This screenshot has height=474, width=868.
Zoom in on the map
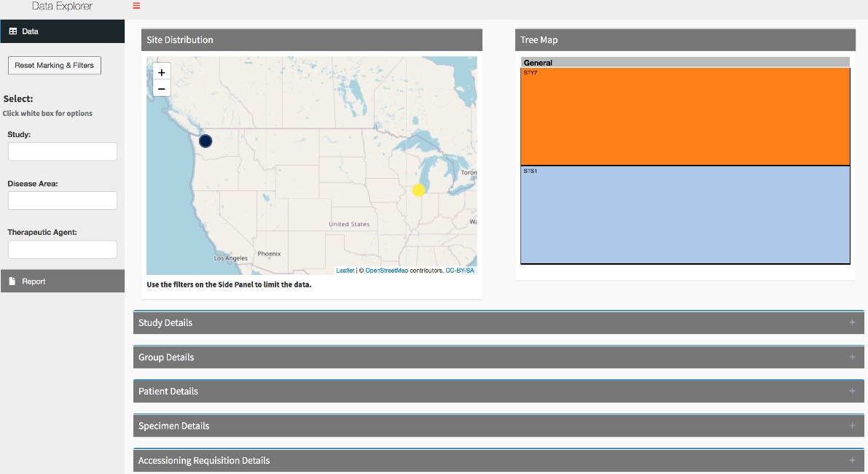click(x=161, y=72)
